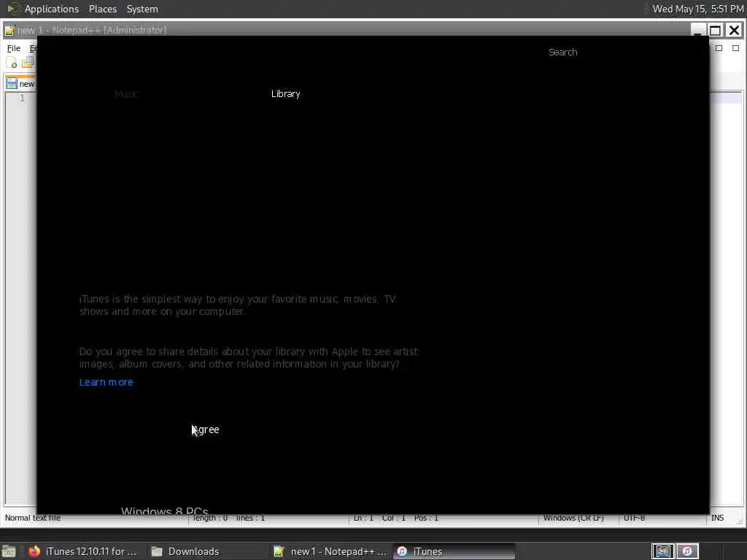Click iTunes intro text 'iTunes is the simplest way'
Viewport: 747px width, 560px height.
[x=237, y=306]
